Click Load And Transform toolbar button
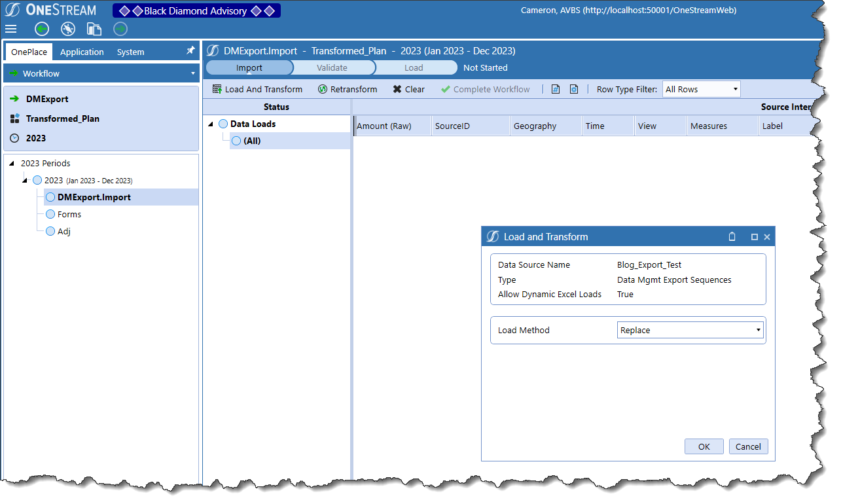 tap(257, 89)
